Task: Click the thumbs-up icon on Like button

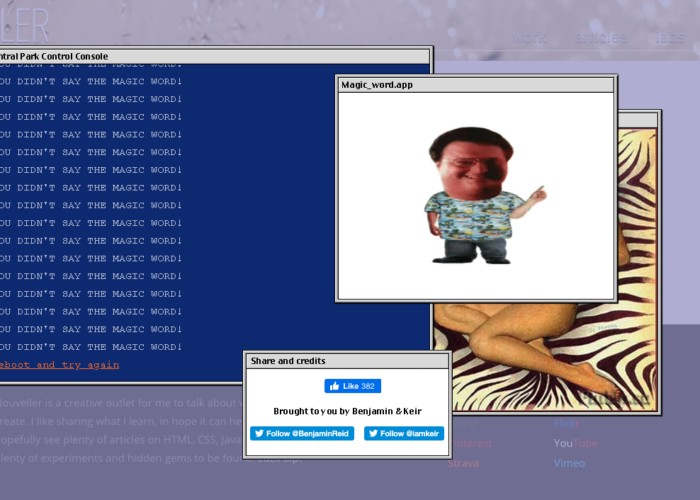Action: point(334,386)
